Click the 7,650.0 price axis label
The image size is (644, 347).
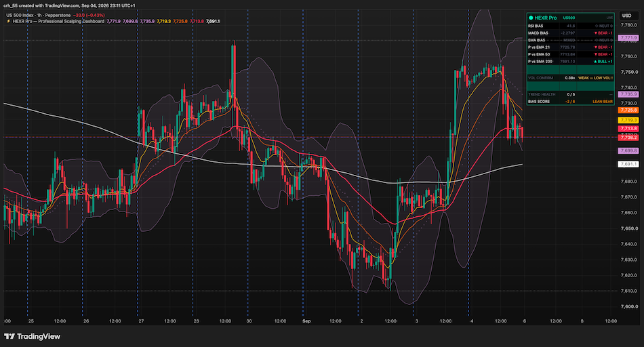point(629,228)
